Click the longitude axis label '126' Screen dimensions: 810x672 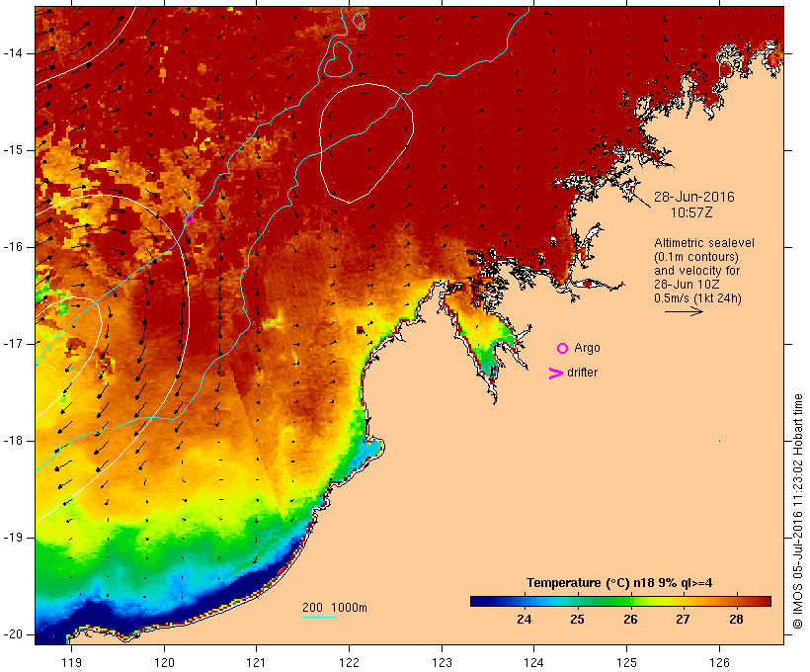click(x=719, y=662)
